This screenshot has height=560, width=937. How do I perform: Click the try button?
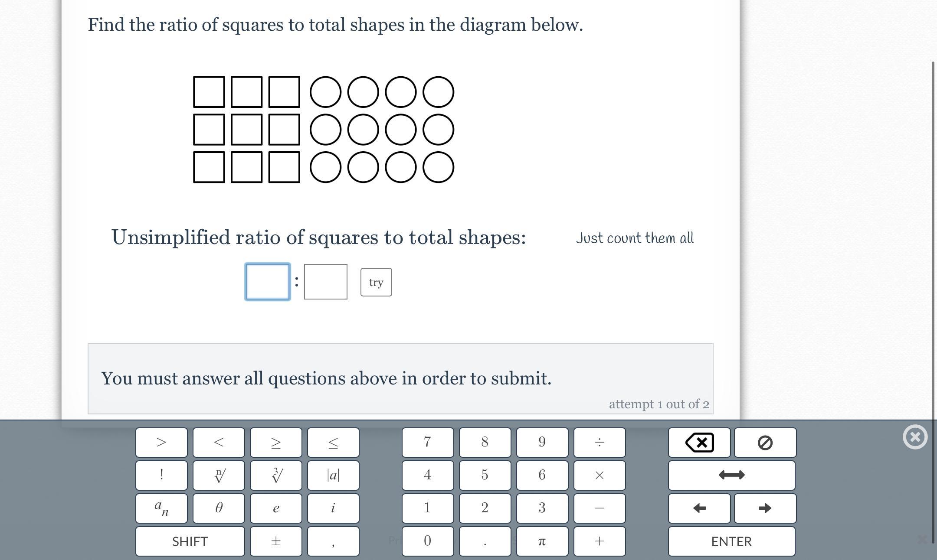[x=376, y=282]
